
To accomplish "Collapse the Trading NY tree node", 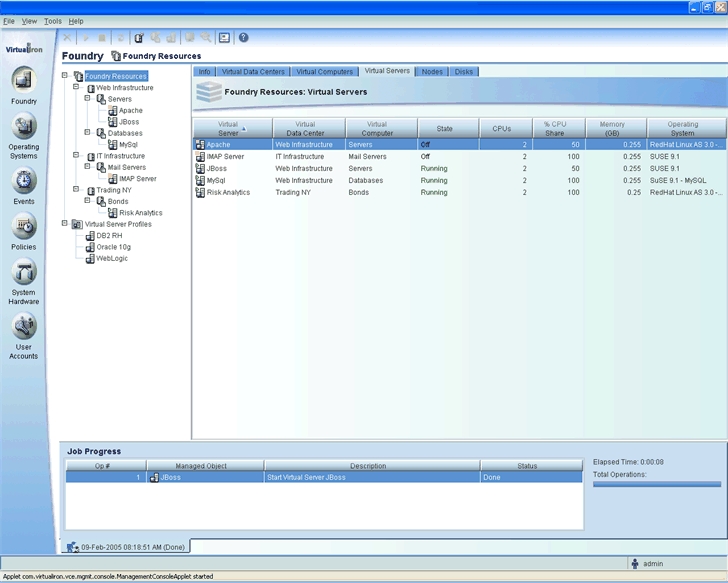I will [x=77, y=190].
